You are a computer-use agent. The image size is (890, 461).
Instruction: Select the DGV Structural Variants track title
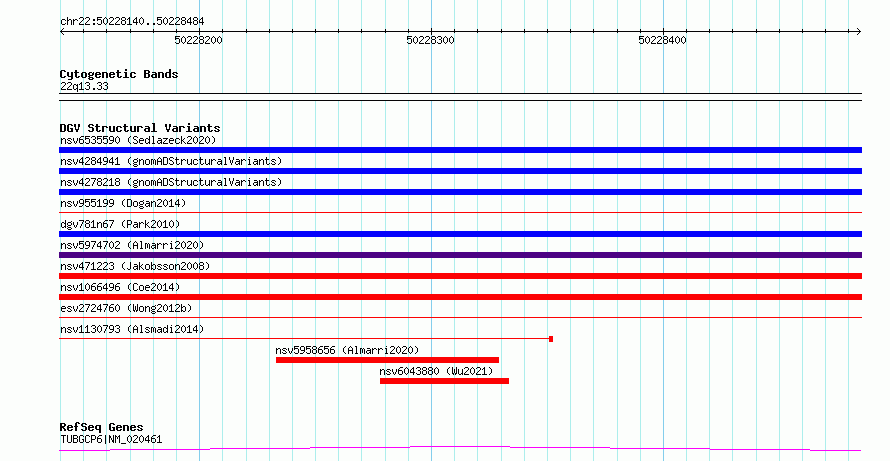tap(140, 128)
